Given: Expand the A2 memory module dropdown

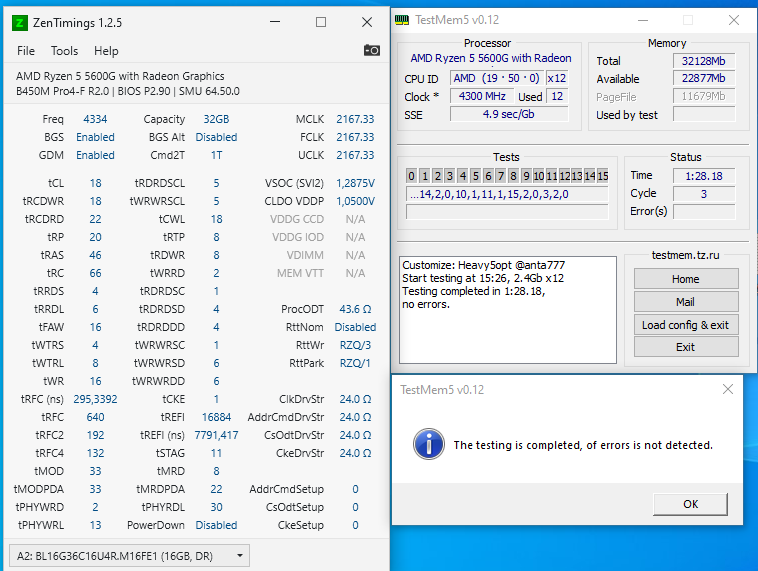Looking at the screenshot, I should (129, 556).
